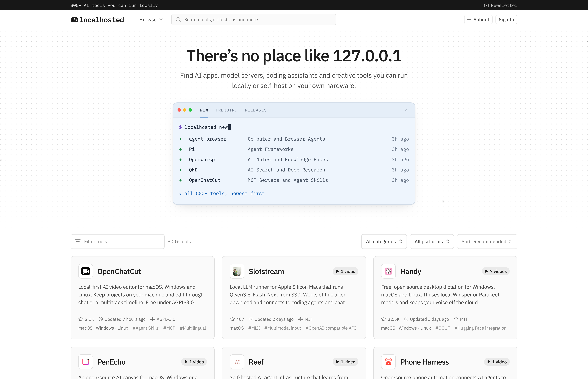Switch to the TRENDING tab

[x=226, y=110]
